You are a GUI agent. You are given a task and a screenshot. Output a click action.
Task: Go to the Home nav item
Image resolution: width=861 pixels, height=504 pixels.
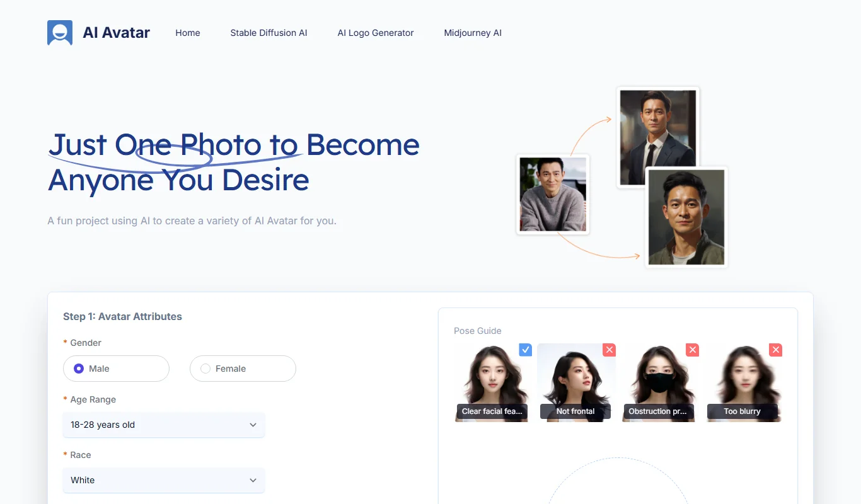pos(188,33)
